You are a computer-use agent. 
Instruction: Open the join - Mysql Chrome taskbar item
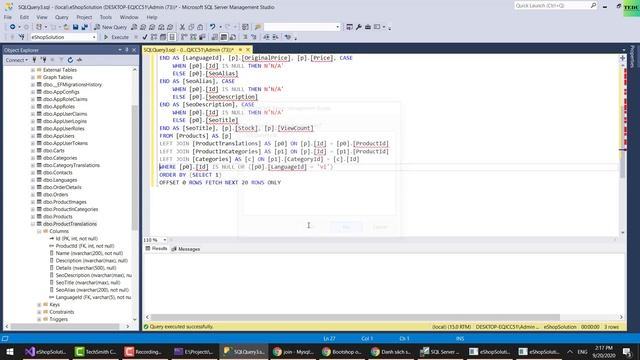click(x=293, y=351)
